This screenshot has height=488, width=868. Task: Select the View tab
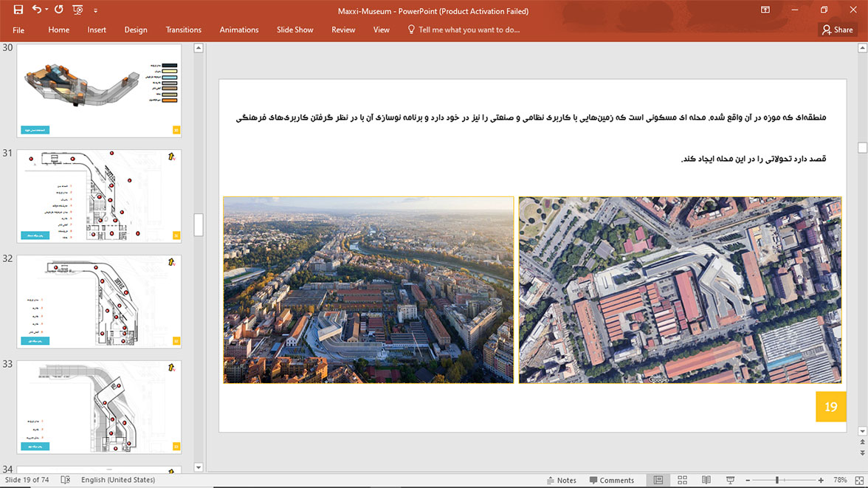pos(382,30)
